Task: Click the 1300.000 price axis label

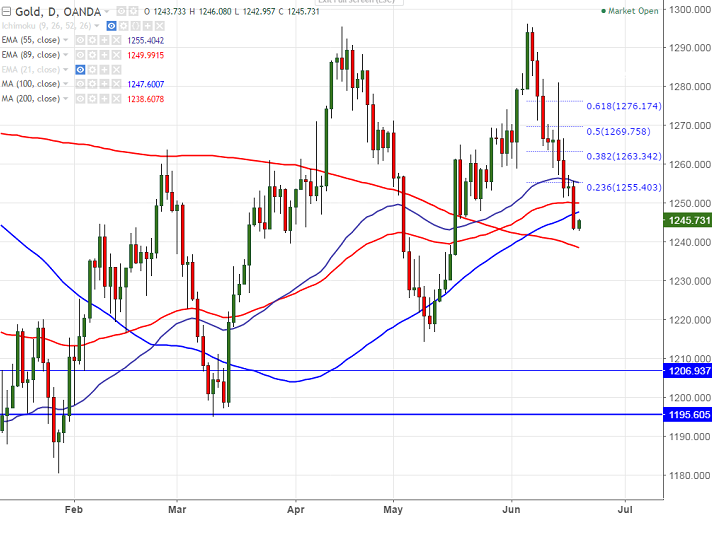Action: [690, 9]
